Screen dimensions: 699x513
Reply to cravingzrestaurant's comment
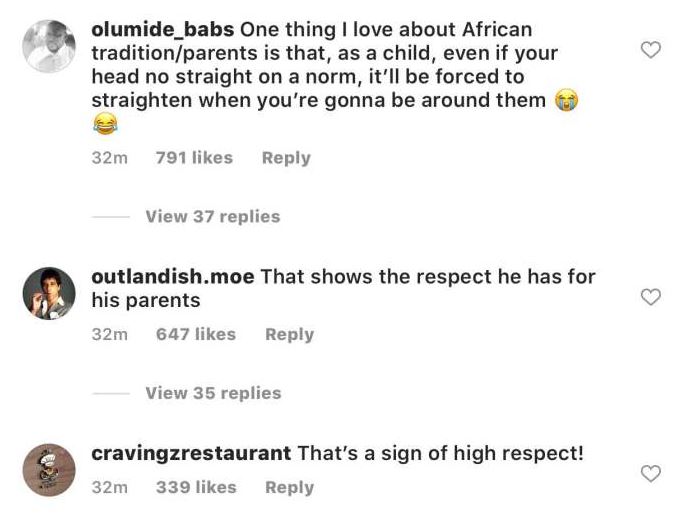[x=289, y=488]
